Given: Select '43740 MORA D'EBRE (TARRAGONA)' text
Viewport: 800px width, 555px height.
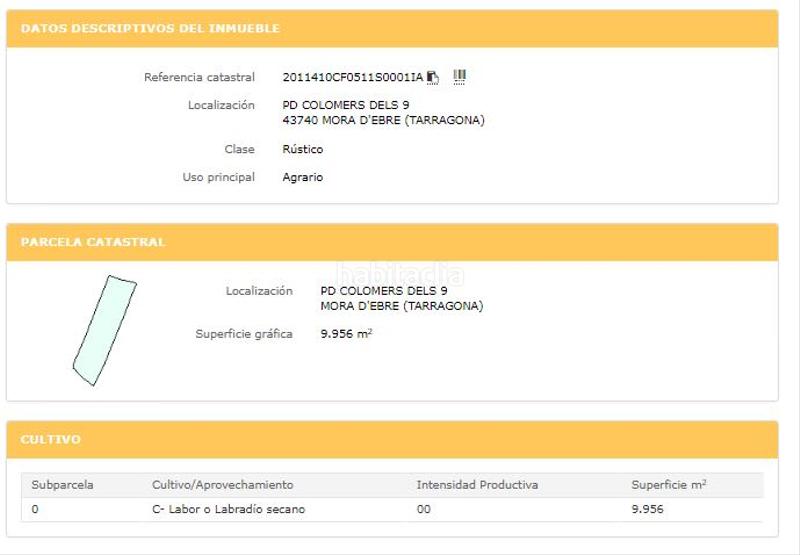Looking at the screenshot, I should (383, 120).
